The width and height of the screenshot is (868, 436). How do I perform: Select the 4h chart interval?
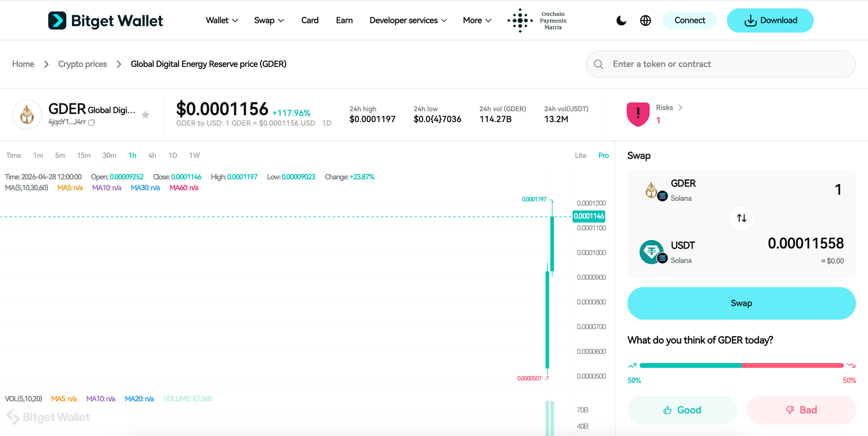(x=152, y=156)
